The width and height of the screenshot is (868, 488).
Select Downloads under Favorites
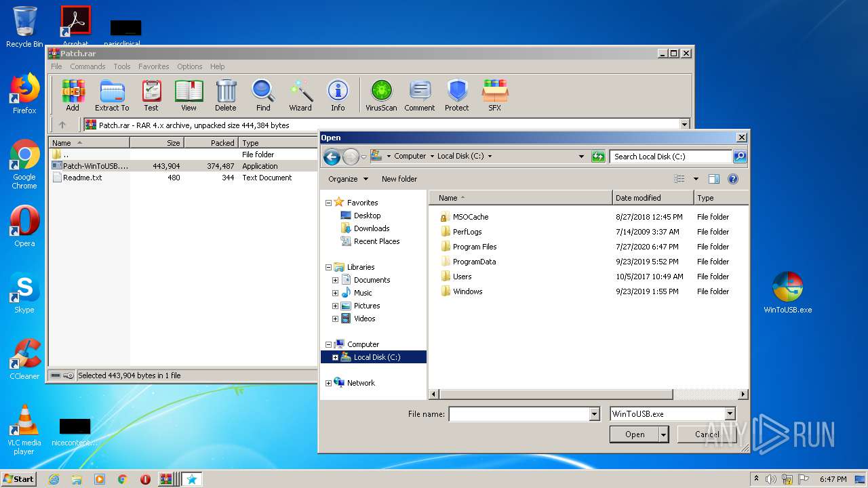point(372,228)
